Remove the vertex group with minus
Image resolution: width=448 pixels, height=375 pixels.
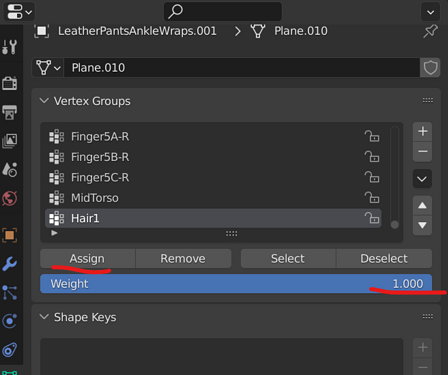(x=422, y=152)
